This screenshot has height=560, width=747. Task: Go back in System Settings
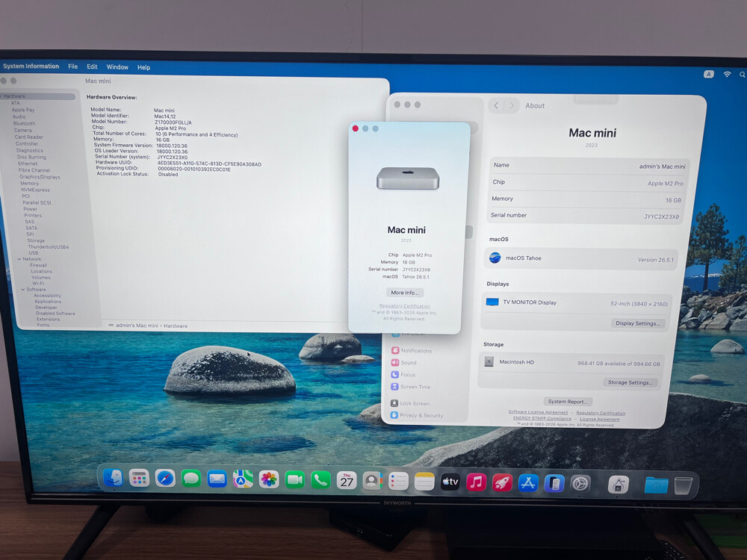[x=496, y=105]
